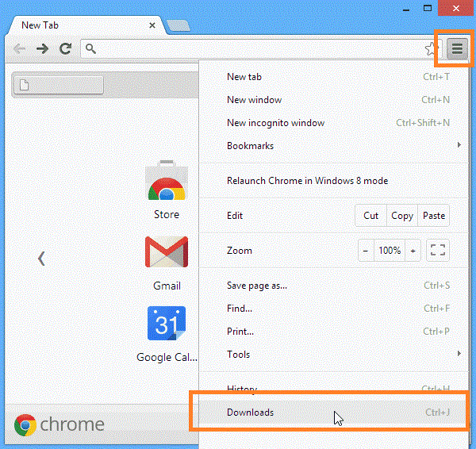Select the New Tab tab
Image resolution: width=476 pixels, height=449 pixels.
86,25
